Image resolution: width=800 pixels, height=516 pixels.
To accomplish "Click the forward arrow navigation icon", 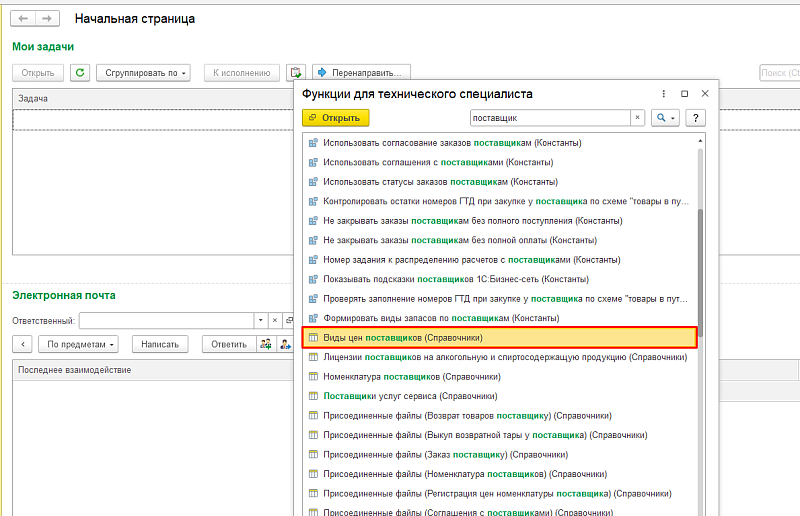I will (46, 19).
